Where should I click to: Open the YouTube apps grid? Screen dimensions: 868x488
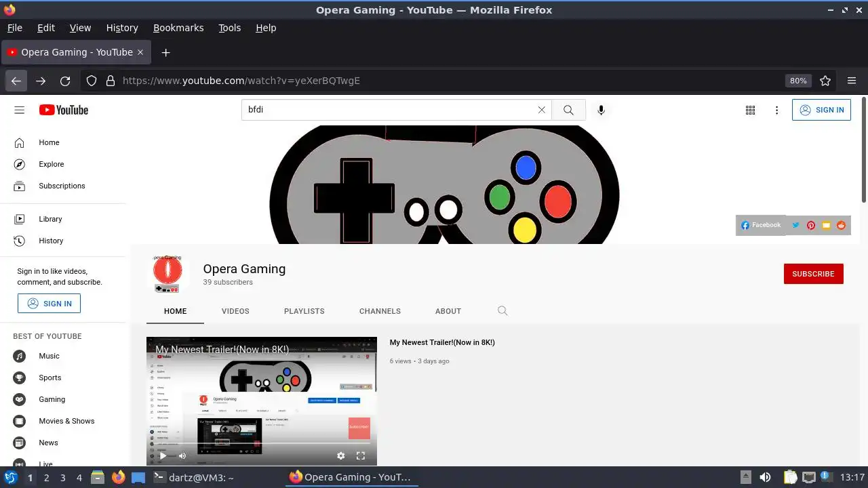click(x=750, y=110)
